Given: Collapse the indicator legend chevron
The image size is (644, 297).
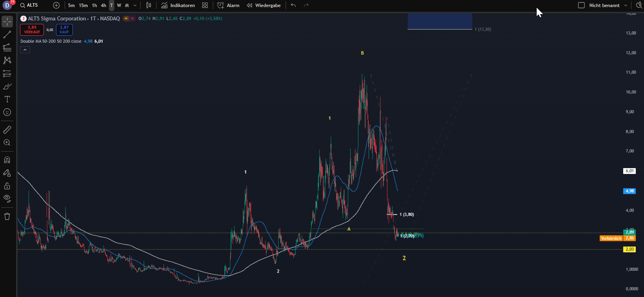Looking at the screenshot, I should click(25, 50).
